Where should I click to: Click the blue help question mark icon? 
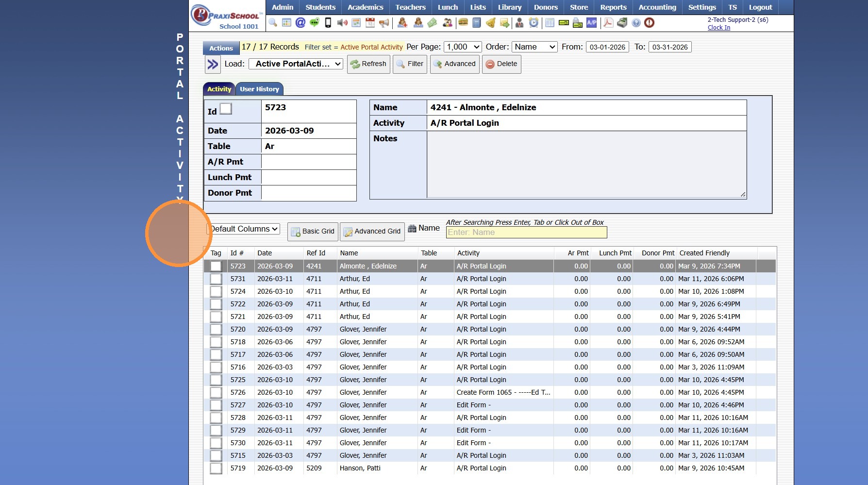click(x=636, y=22)
